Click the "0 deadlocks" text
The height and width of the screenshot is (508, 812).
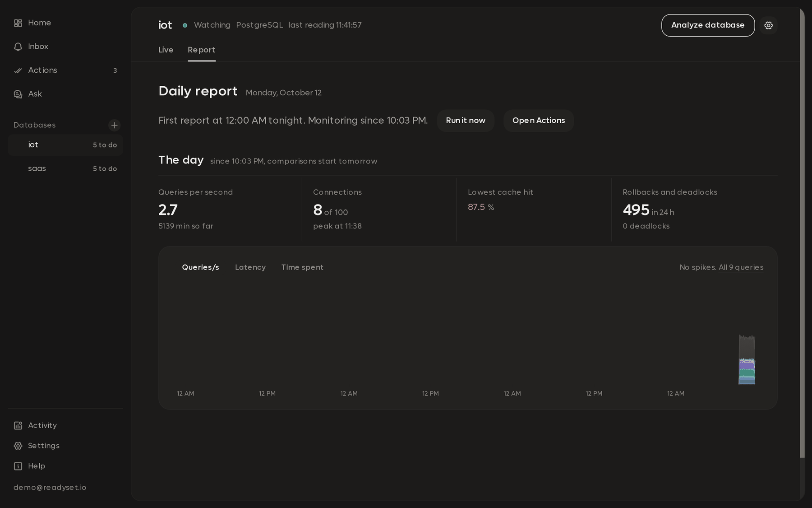click(x=646, y=226)
